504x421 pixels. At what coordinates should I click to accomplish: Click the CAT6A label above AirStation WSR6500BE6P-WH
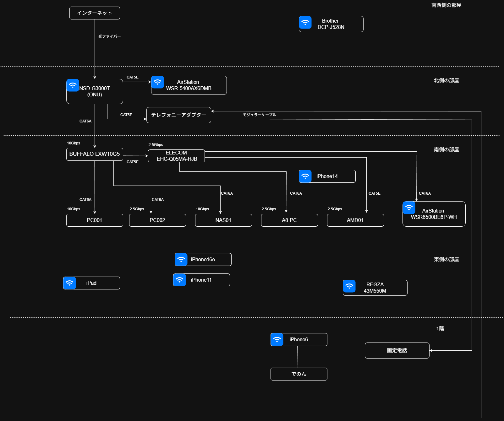tap(425, 193)
